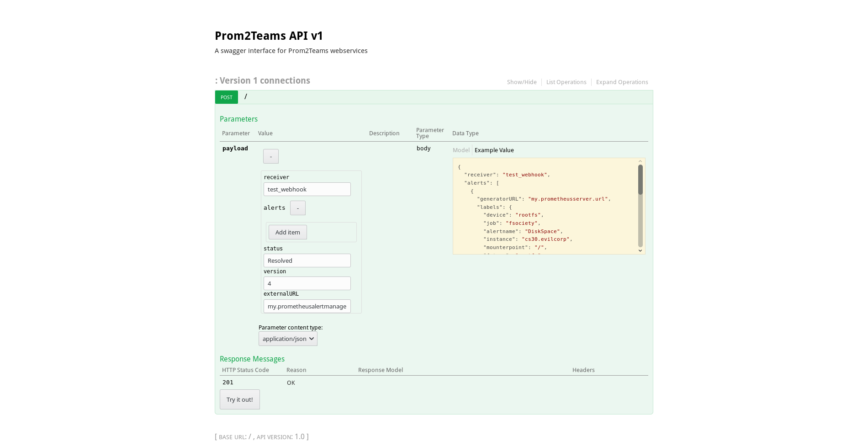The image size is (868, 441).
Task: Collapse the alerts array section
Action: (297, 208)
